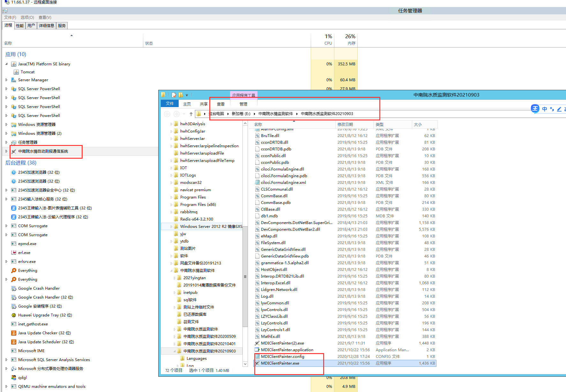Expand the inetpub folder in the tree
Screen dimensions: 566x392
(x=175, y=293)
